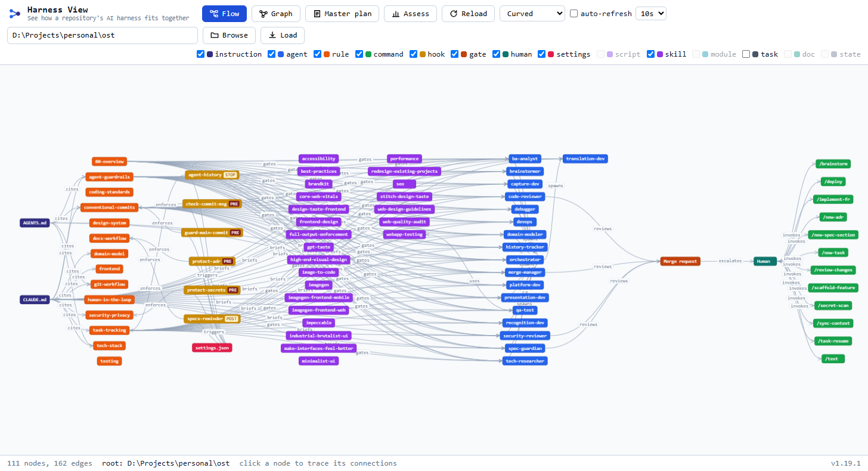The image size is (868, 471).
Task: Select the Merge request gate node
Action: coord(680,261)
